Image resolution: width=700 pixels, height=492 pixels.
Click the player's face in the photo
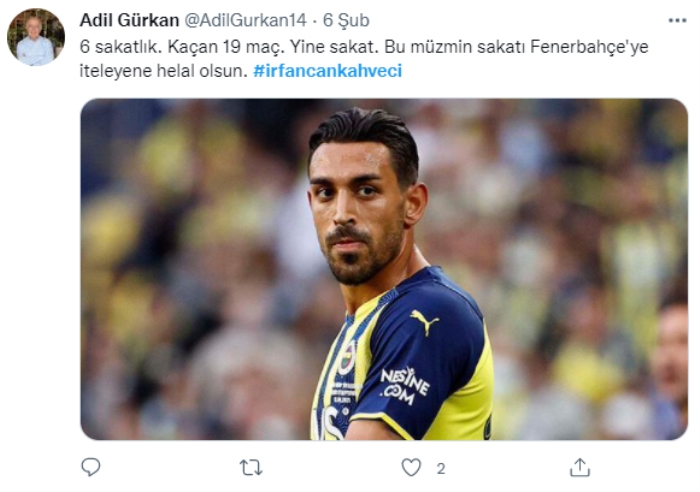click(357, 210)
